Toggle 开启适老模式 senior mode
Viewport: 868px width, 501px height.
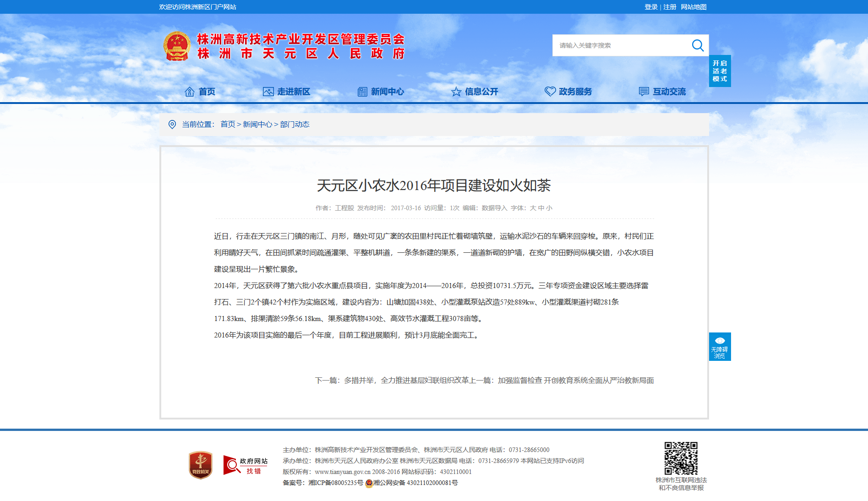[720, 71]
